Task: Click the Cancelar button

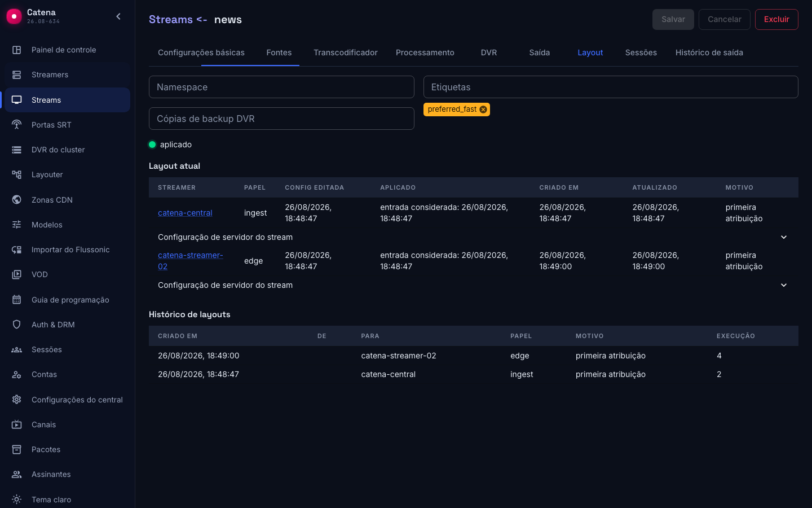Action: 725,19
